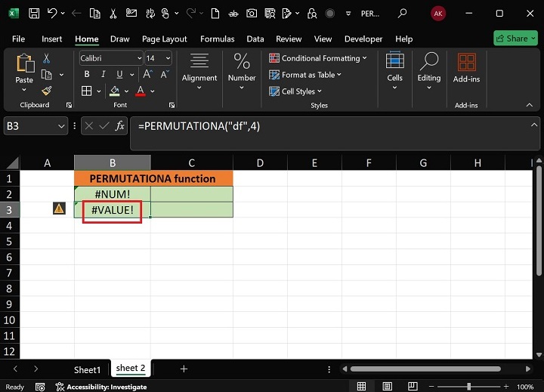Toggle Italic formatting
This screenshot has height=392, width=544.
pos(103,75)
